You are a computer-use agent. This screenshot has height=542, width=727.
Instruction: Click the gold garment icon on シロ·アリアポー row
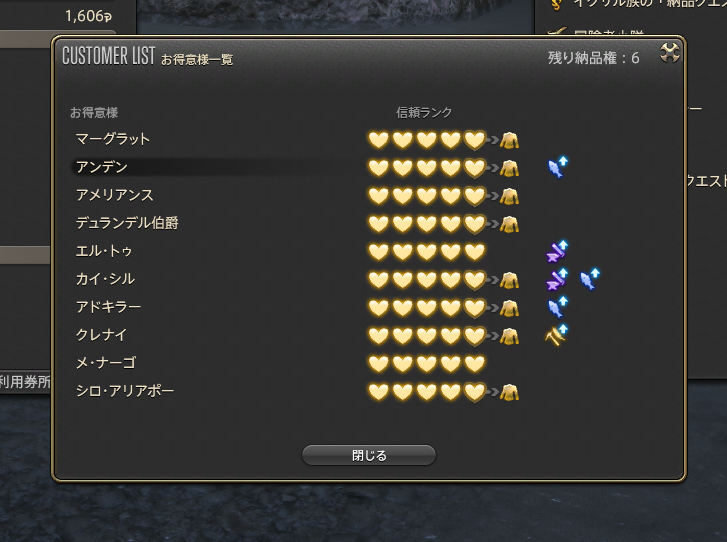coord(509,392)
